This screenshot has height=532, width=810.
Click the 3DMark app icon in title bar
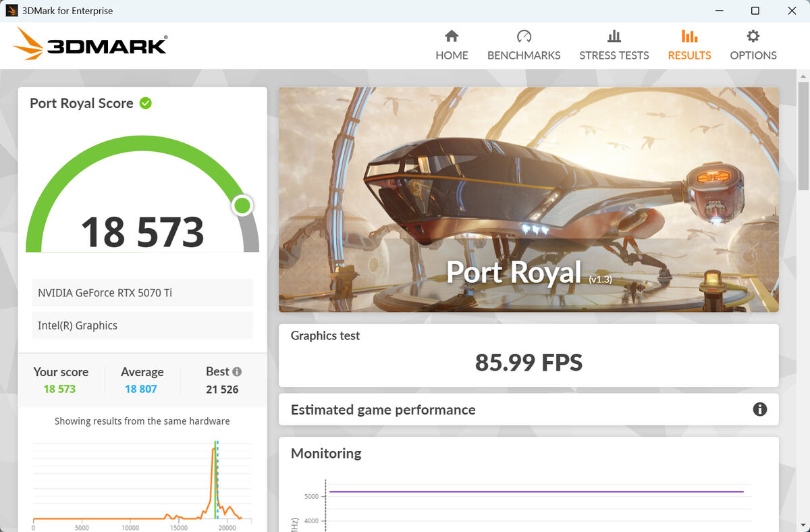[11, 11]
